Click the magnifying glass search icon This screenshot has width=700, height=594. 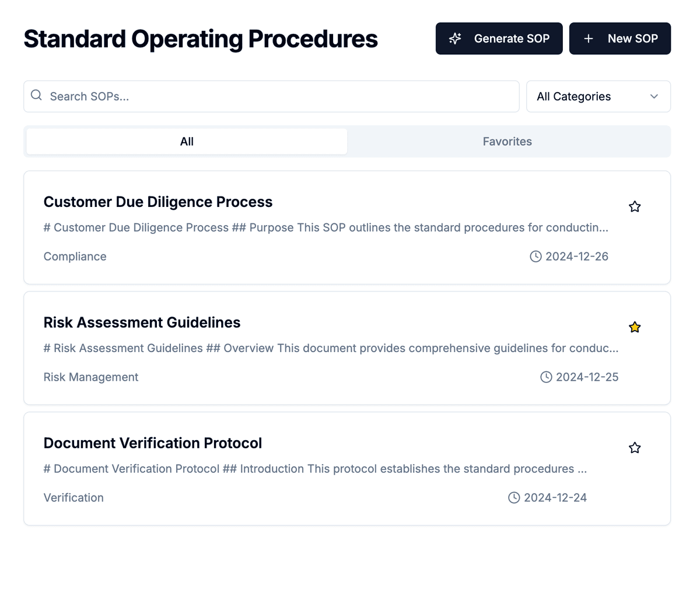[x=36, y=94]
